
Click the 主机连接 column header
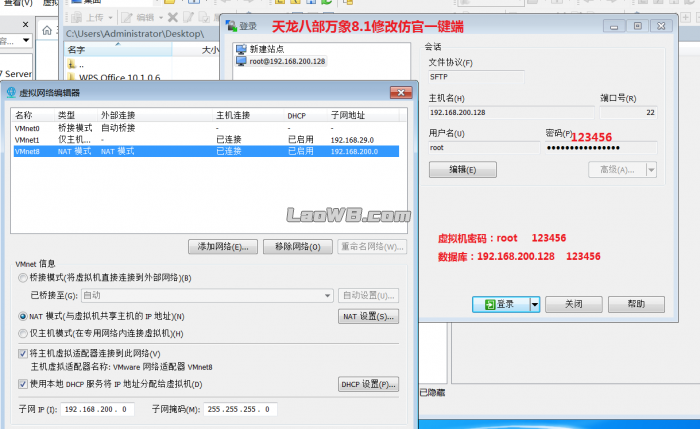[x=249, y=115]
